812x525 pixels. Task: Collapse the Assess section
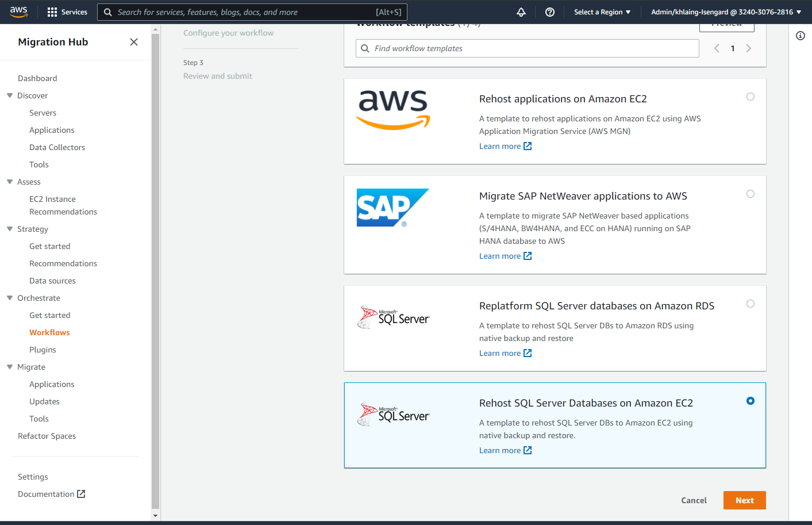point(10,182)
